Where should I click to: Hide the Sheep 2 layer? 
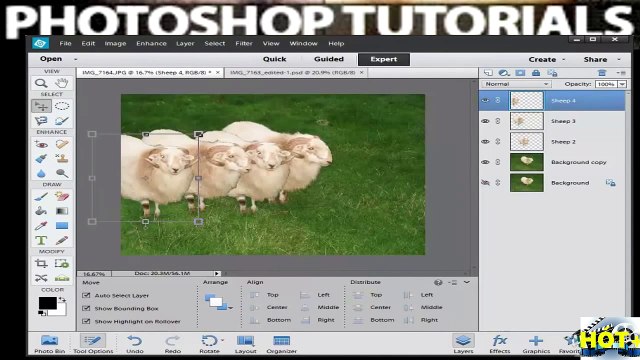pos(485,142)
